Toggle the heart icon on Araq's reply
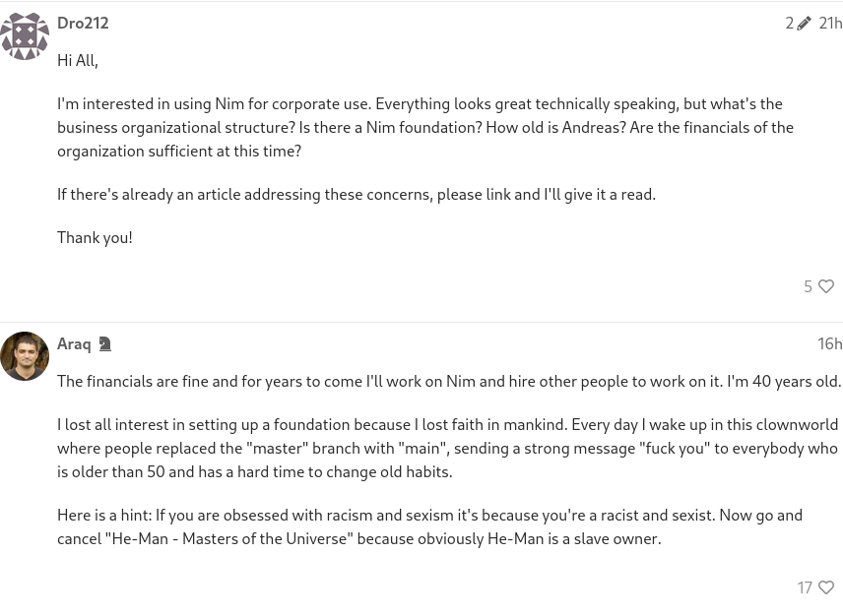The height and width of the screenshot is (616, 843). click(x=826, y=587)
